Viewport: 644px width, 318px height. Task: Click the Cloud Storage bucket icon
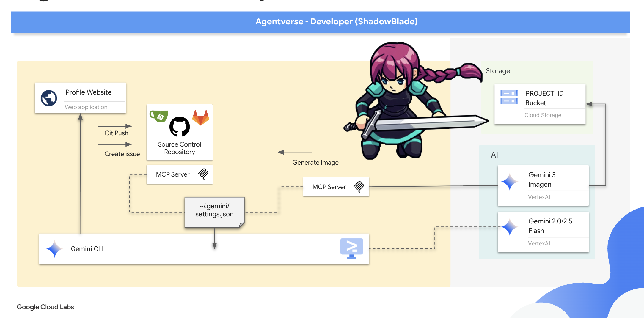[x=509, y=97]
